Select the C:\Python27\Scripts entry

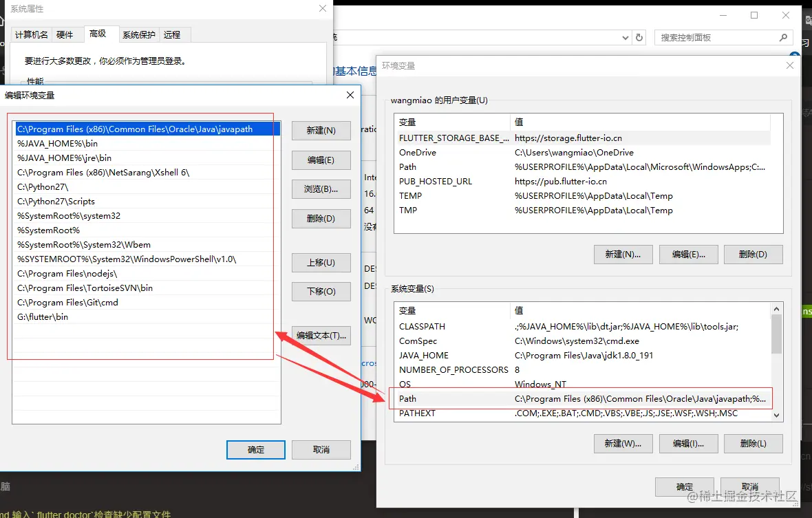coord(147,202)
